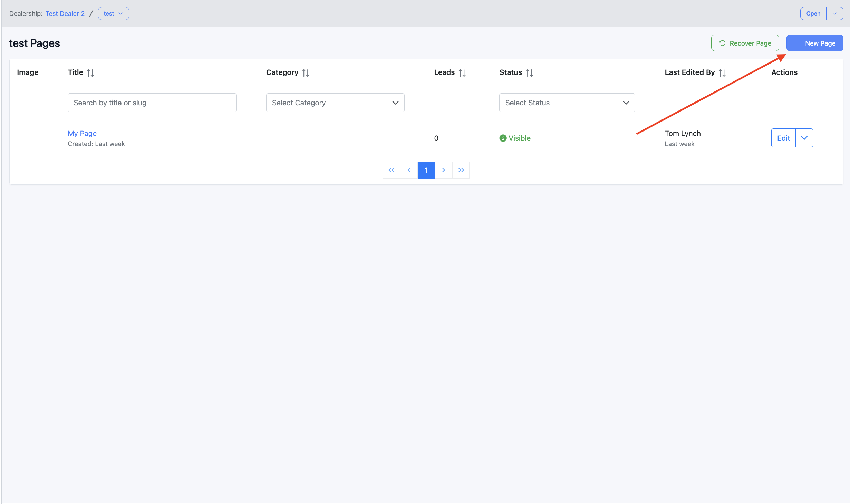Jump to last page of results
Screen dimensions: 850x504
click(x=461, y=170)
